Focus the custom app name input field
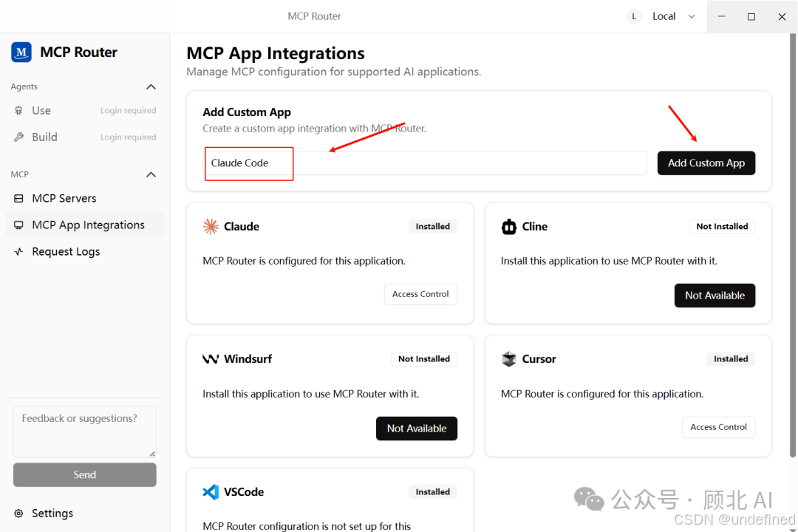798x532 pixels. pyautogui.click(x=426, y=163)
